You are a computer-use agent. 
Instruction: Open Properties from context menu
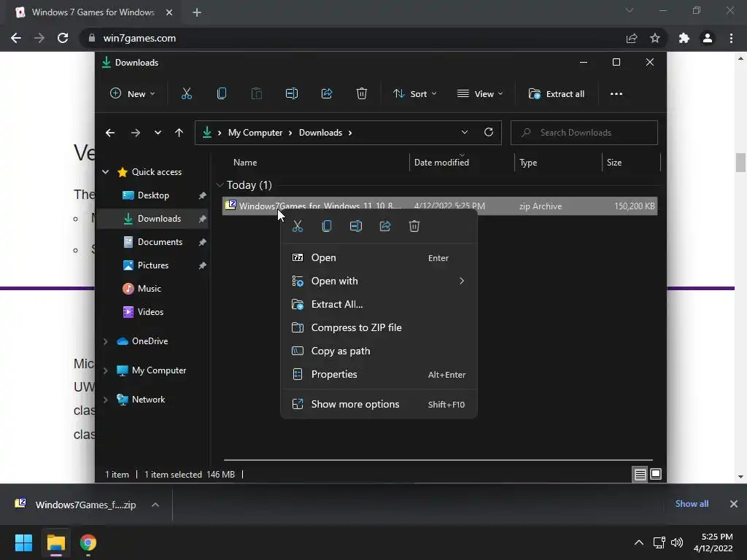click(x=379, y=374)
